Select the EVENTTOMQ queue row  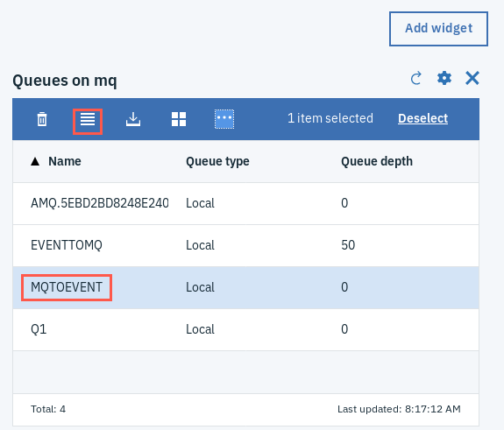pyautogui.click(x=245, y=246)
